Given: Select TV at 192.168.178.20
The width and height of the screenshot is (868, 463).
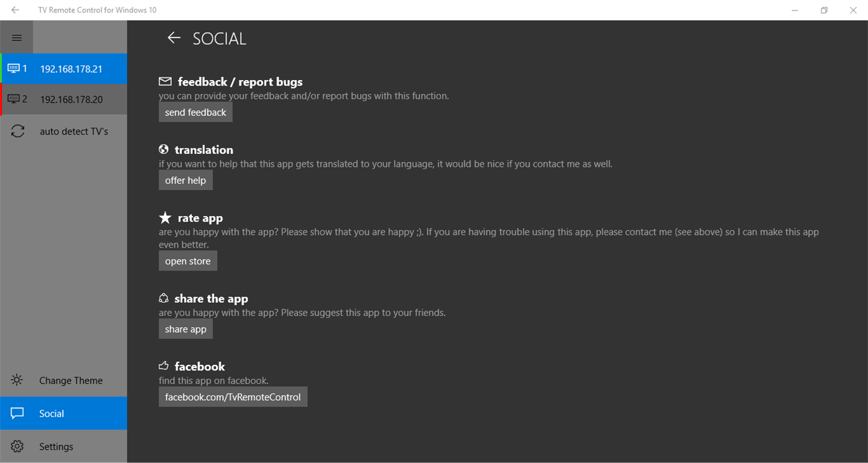Looking at the screenshot, I should [x=71, y=98].
